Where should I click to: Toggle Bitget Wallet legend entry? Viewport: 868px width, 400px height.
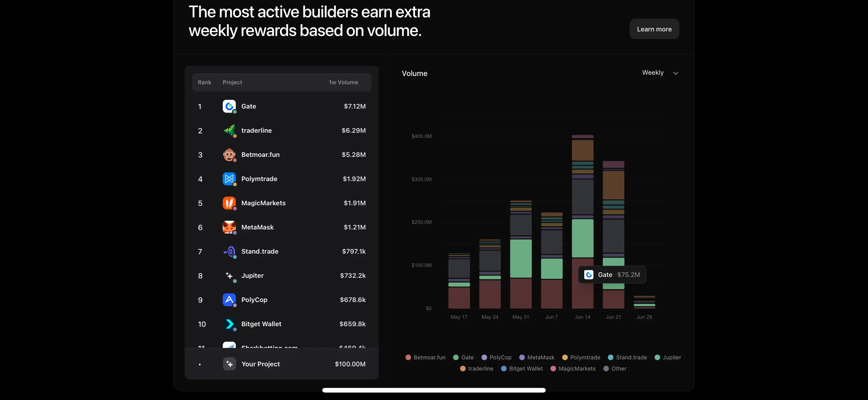point(522,368)
